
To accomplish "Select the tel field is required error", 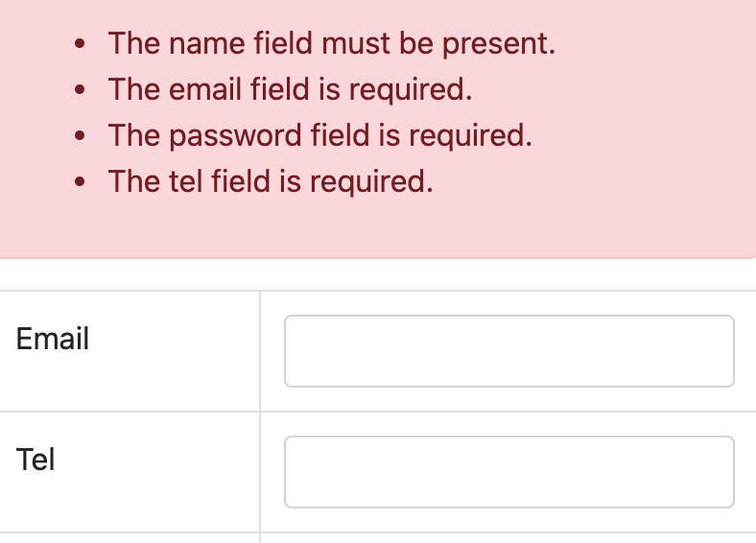I will 271,181.
